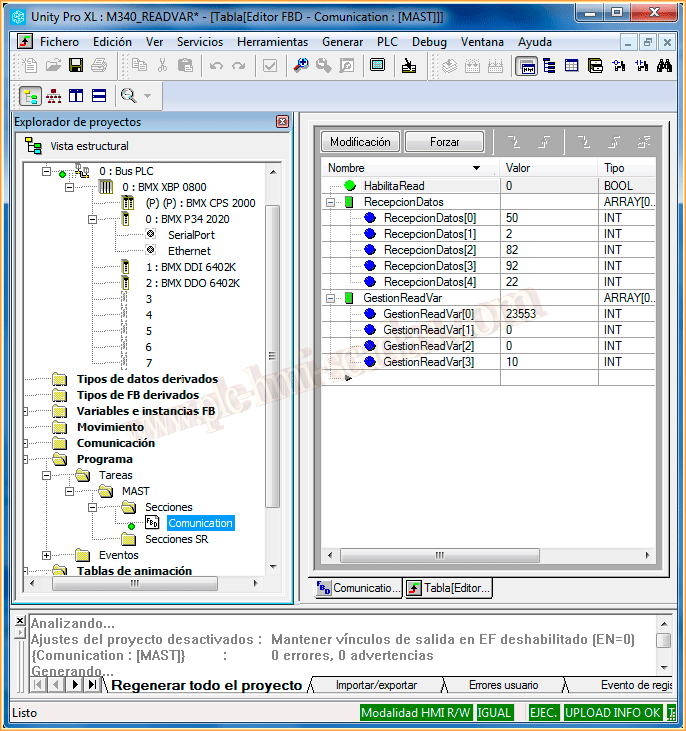
Task: Click the Print icon in toolbar
Action: [99, 65]
